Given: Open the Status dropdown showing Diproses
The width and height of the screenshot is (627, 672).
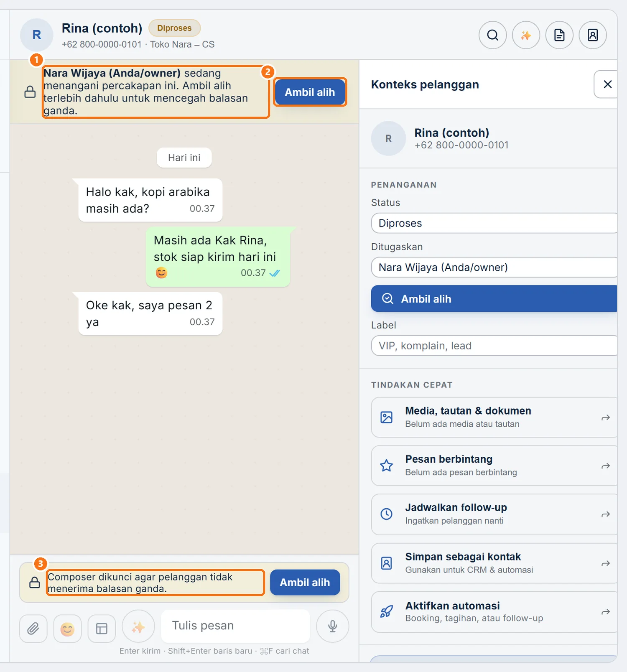Looking at the screenshot, I should pyautogui.click(x=494, y=223).
